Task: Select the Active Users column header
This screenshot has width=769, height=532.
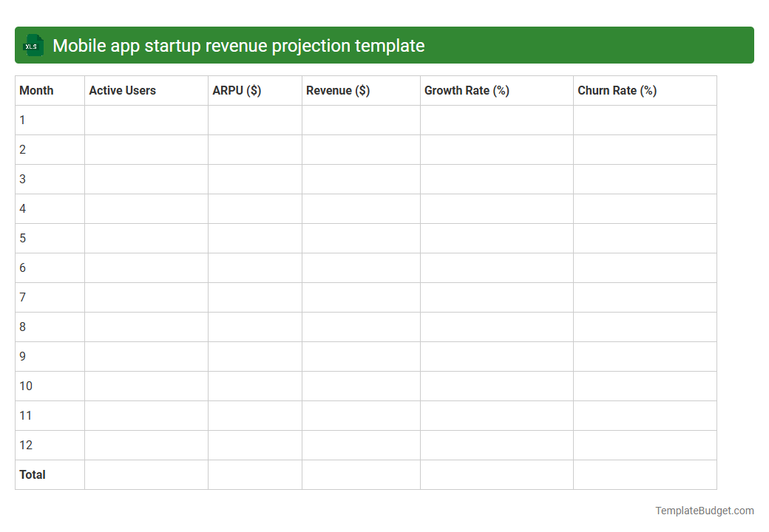Action: click(122, 90)
